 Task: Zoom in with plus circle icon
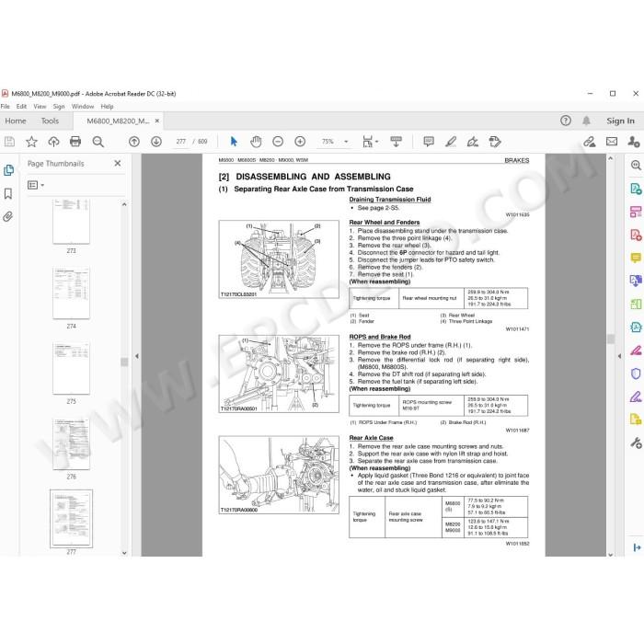300,142
